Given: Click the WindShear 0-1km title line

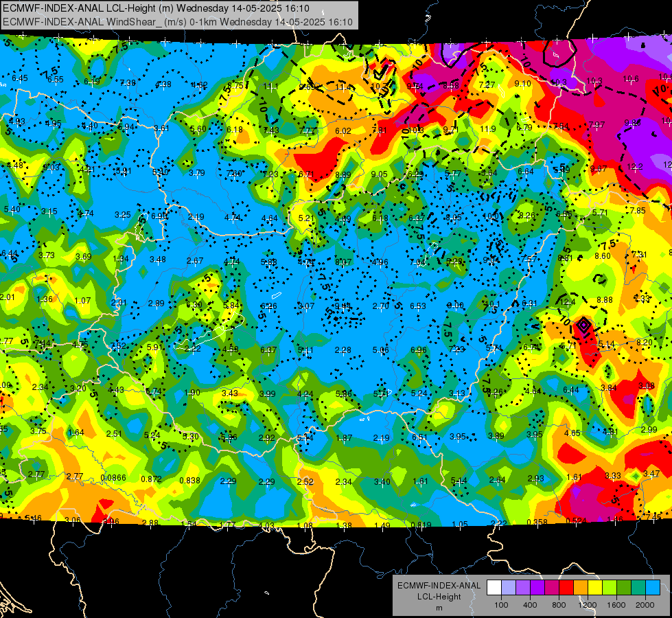Looking at the screenshot, I should click(177, 22).
